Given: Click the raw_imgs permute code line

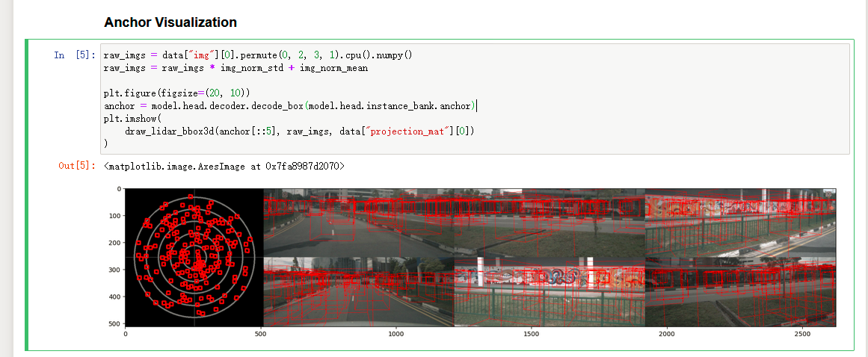Looking at the screenshot, I should 258,55.
